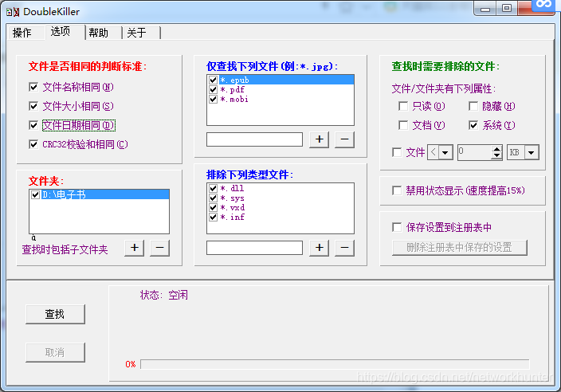561x392 pixels.
Task: Uncheck the *.epub file type
Action: (214, 80)
